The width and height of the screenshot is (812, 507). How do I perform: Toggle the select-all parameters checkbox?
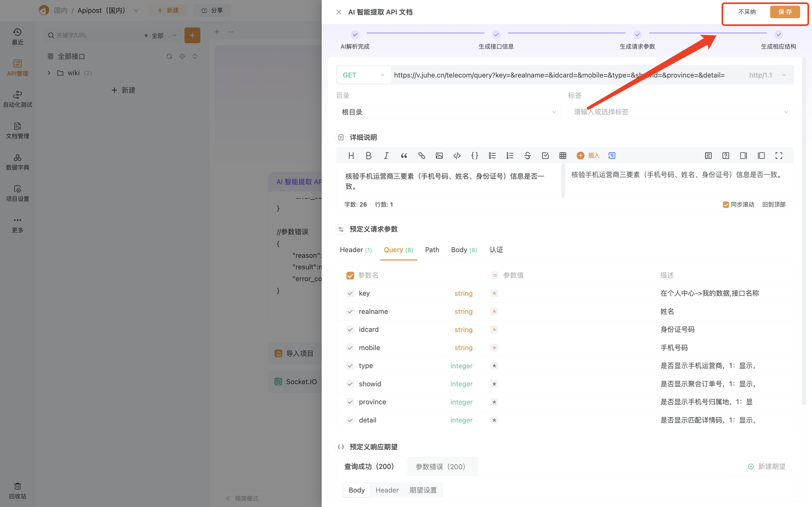click(x=350, y=275)
